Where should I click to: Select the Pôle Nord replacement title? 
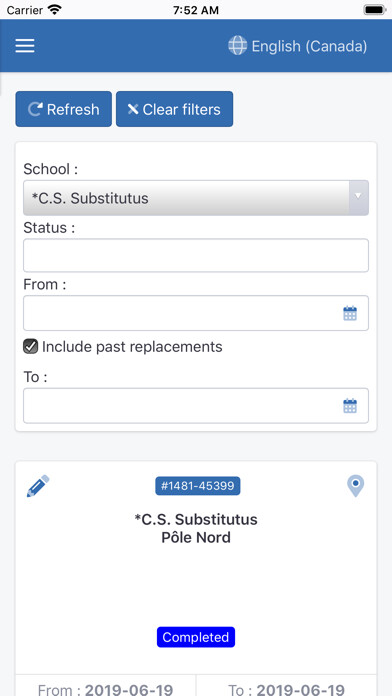point(196,538)
